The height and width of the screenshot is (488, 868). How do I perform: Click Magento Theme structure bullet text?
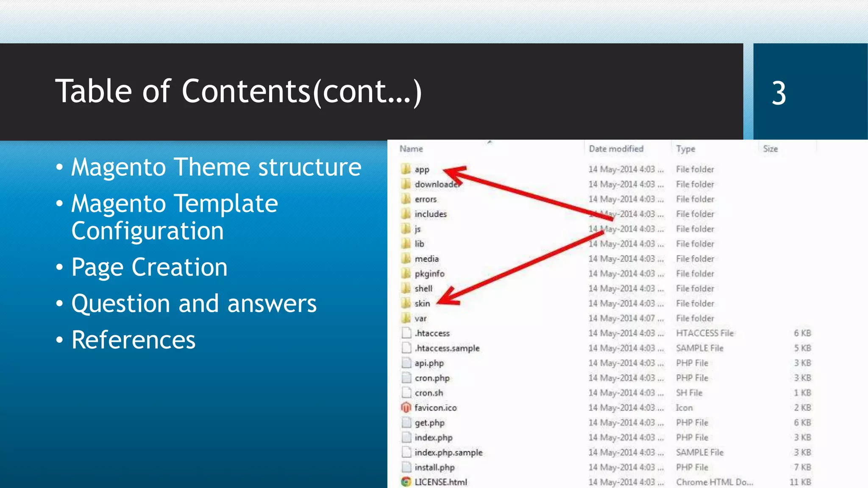tap(216, 167)
